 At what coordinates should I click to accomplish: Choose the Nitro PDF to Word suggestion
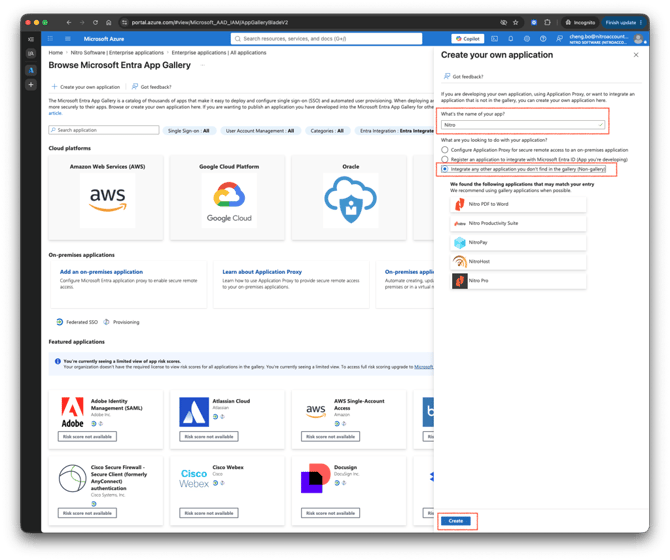click(518, 204)
